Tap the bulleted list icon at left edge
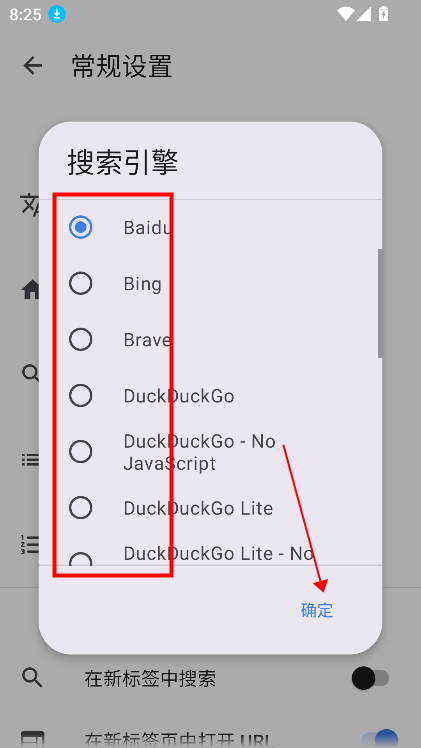This screenshot has height=748, width=421. click(x=31, y=460)
